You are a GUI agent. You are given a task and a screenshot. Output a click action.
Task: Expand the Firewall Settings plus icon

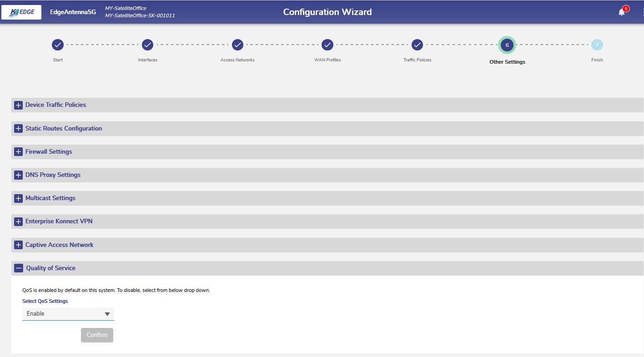(18, 152)
